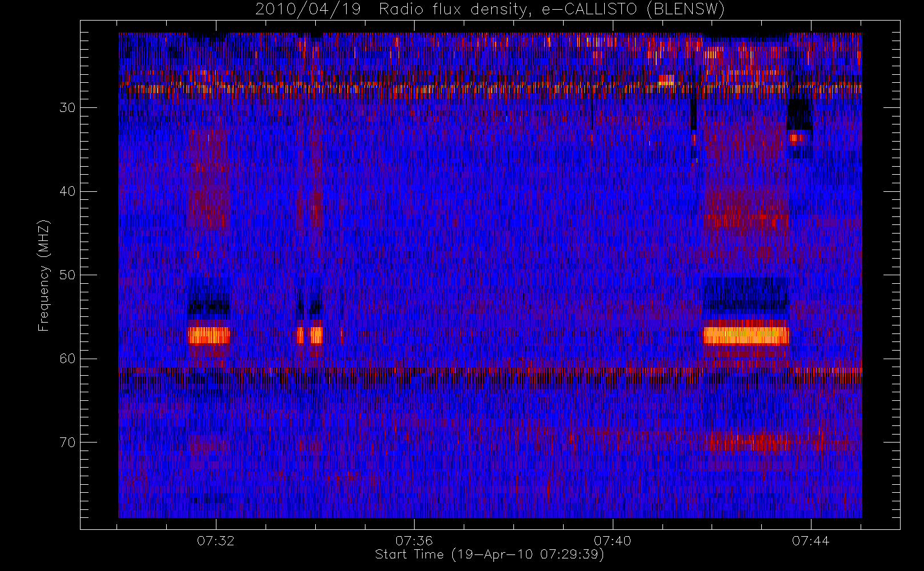Image resolution: width=924 pixels, height=571 pixels.
Task: Click the 50 MHz frequency tick label
Action: click(x=67, y=275)
